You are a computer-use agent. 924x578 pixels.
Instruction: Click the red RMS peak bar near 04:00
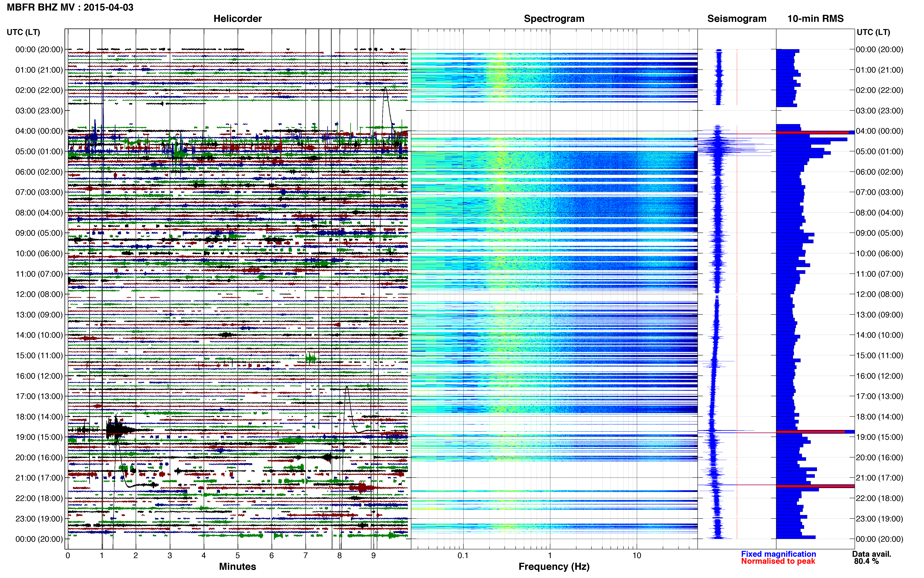812,133
